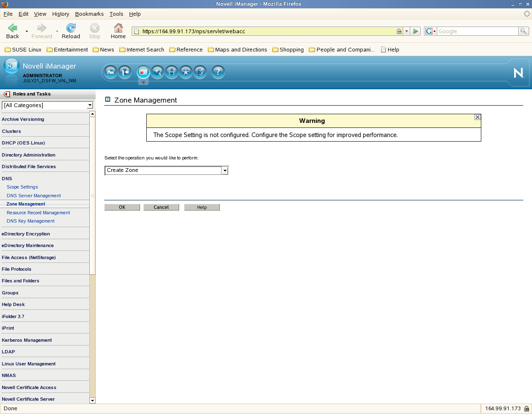Open Resource Record Management link
The width and height of the screenshot is (532, 414).
[x=38, y=213]
